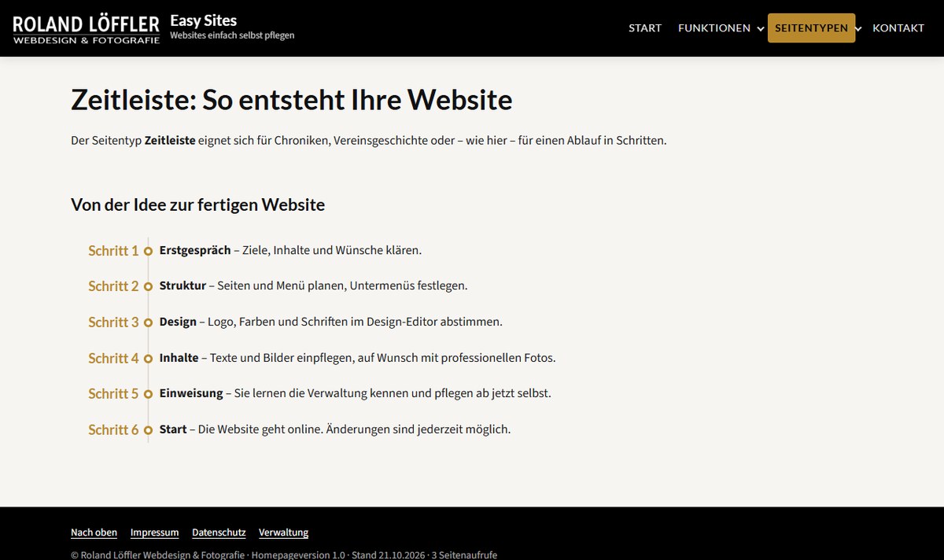Click the 'Inhalte' step description
944x560 pixels.
coord(357,358)
